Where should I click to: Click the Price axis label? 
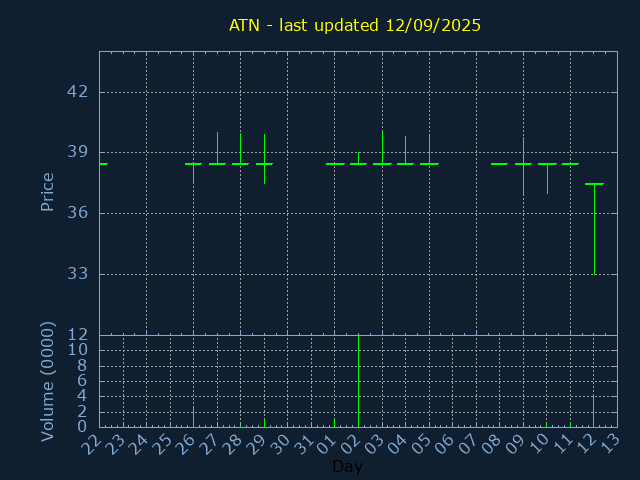tap(47, 192)
